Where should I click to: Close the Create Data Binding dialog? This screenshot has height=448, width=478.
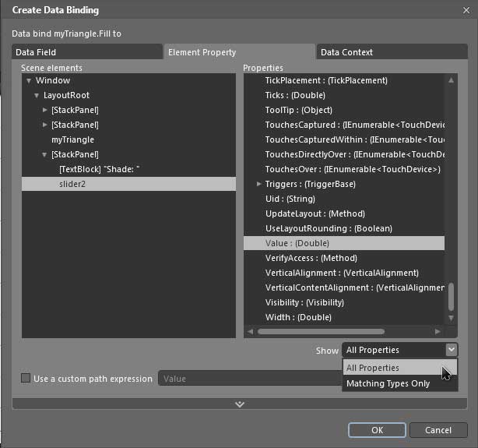[466, 10]
